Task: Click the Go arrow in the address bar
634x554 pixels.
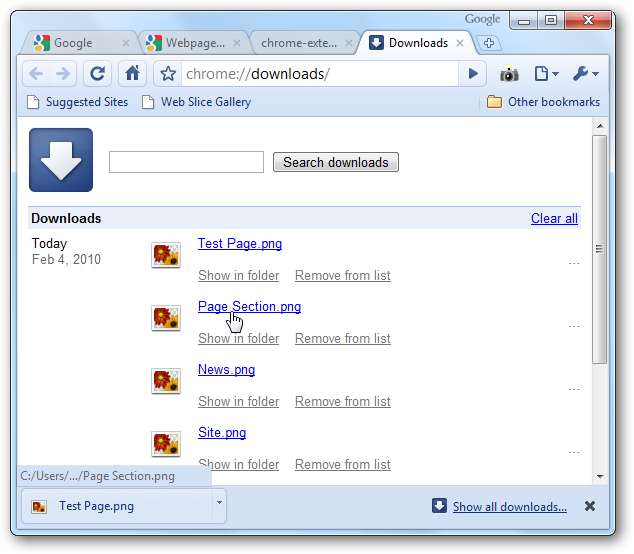Action: point(472,74)
